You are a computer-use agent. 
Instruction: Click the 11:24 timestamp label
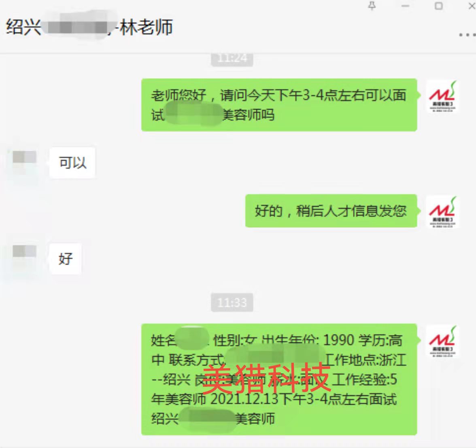point(232,59)
